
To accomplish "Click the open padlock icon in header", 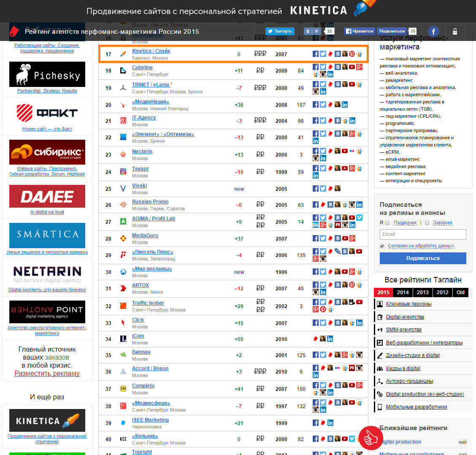I will pyautogui.click(x=455, y=31).
